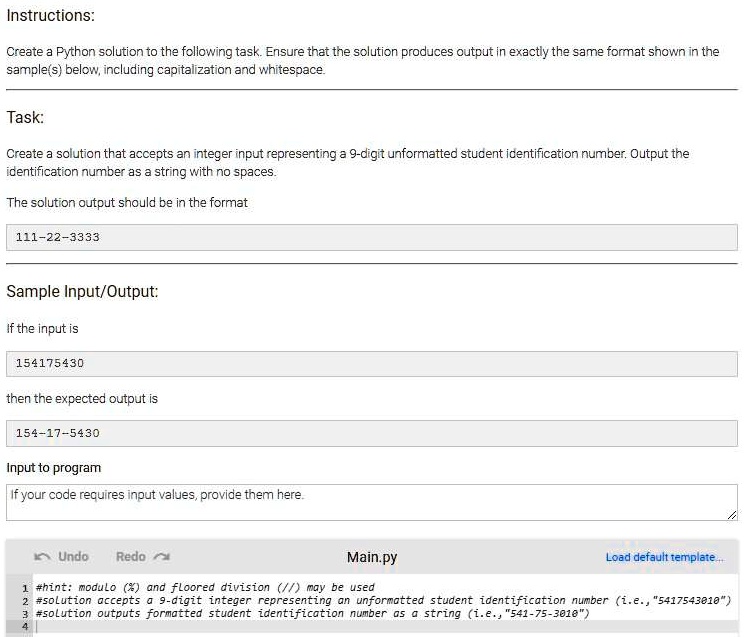
Task: Click the expected output 154-17-5430 box
Action: pyautogui.click(x=371, y=433)
